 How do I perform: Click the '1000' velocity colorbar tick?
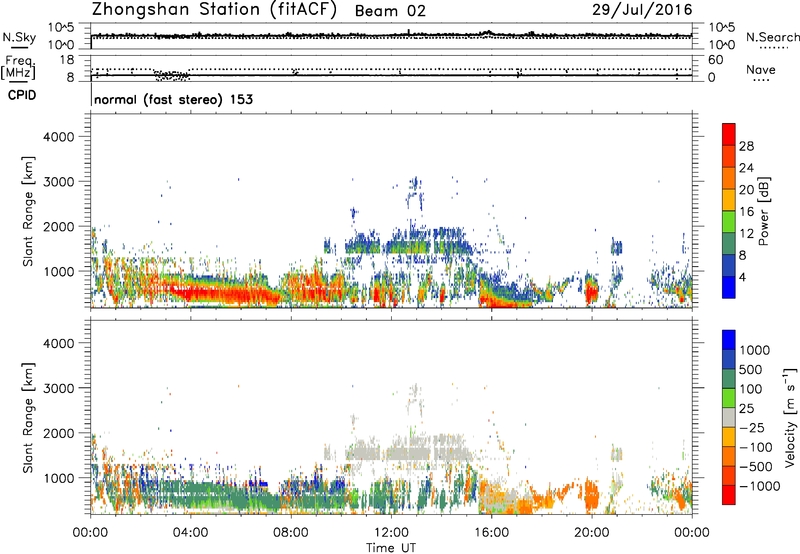(755, 350)
